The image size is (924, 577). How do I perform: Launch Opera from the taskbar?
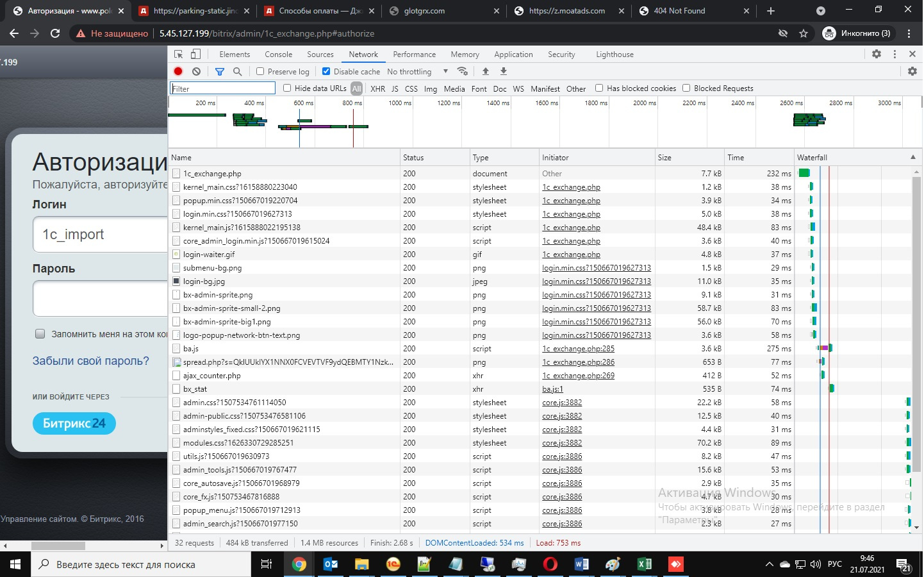click(x=550, y=564)
